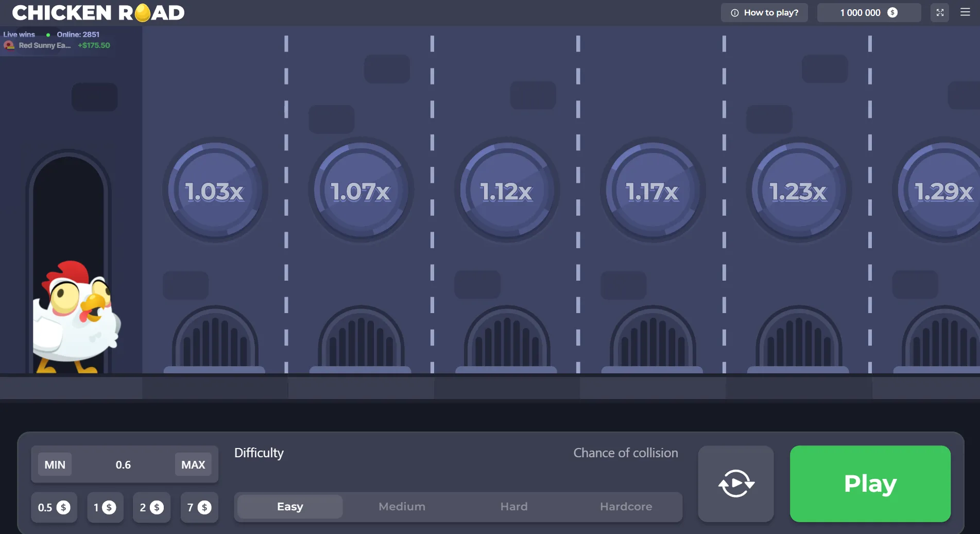Set difficulty to Hardcore
The width and height of the screenshot is (980, 534).
[x=626, y=507]
